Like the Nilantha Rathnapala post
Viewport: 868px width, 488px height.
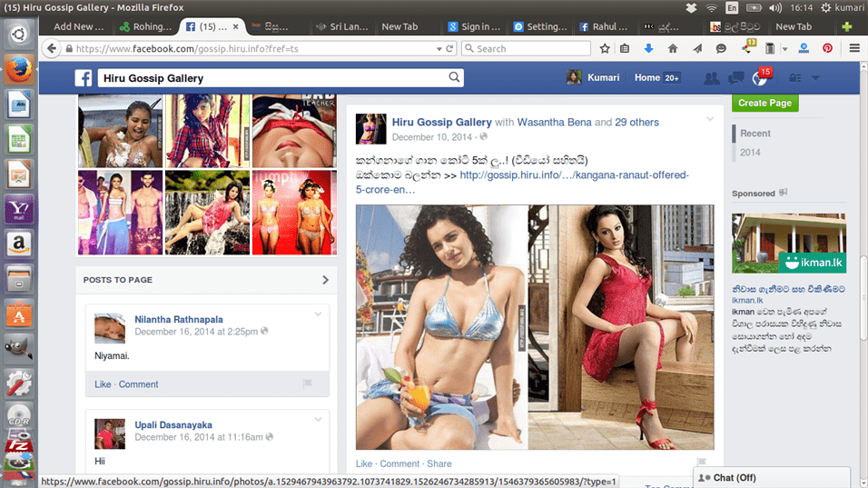coord(103,384)
